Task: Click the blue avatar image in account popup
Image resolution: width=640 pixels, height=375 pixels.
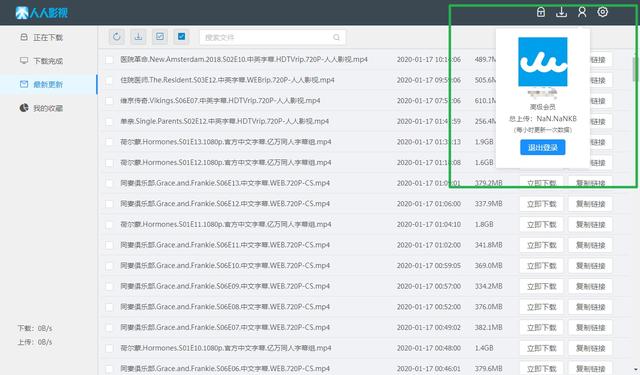Action: point(543,62)
